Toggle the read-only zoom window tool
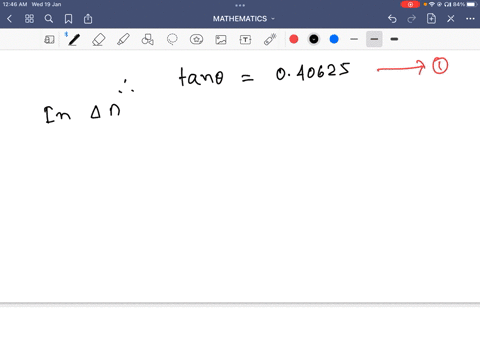 (49, 40)
